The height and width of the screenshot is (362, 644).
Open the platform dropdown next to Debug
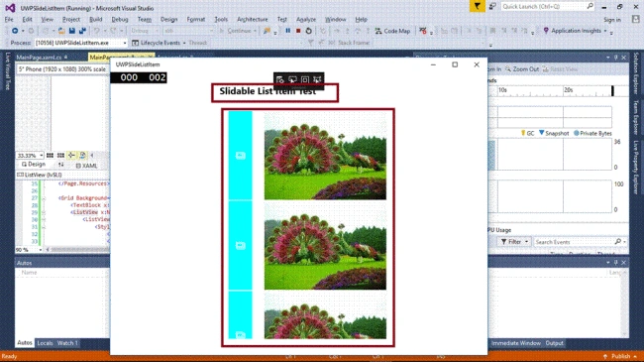[188, 31]
